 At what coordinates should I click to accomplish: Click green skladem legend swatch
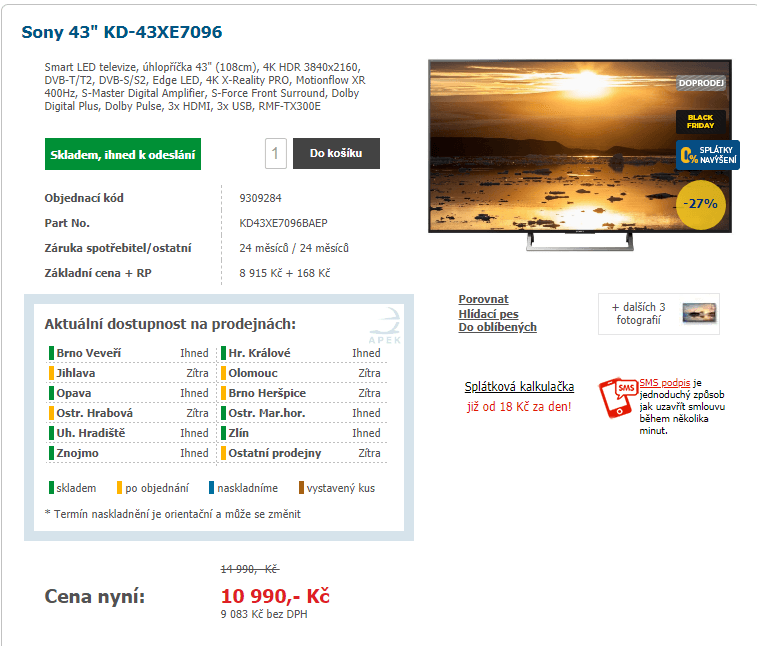[x=51, y=488]
